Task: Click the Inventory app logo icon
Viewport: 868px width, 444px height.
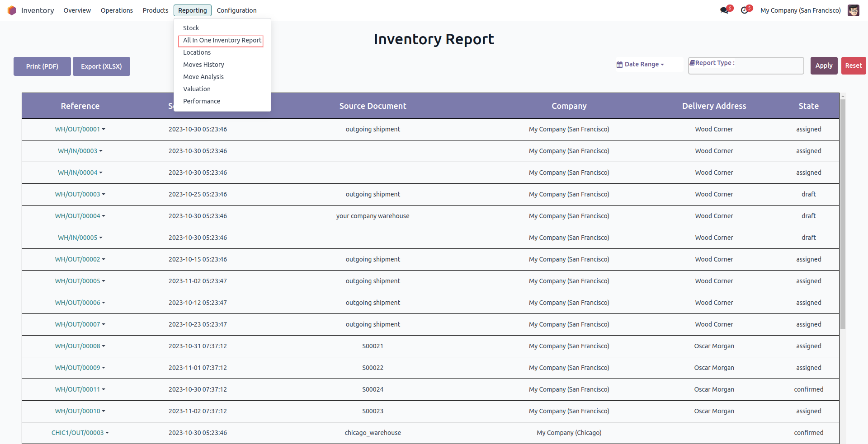Action: coord(12,10)
